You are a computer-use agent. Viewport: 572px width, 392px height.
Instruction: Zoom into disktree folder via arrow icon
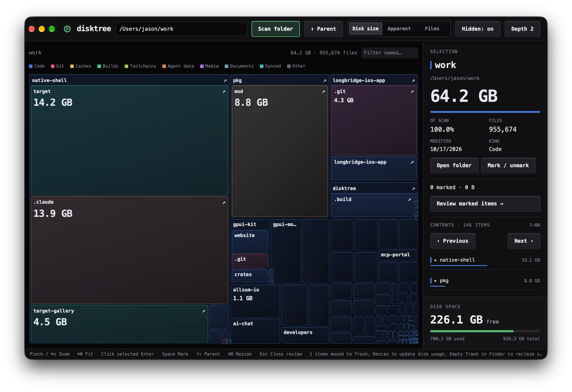point(414,189)
